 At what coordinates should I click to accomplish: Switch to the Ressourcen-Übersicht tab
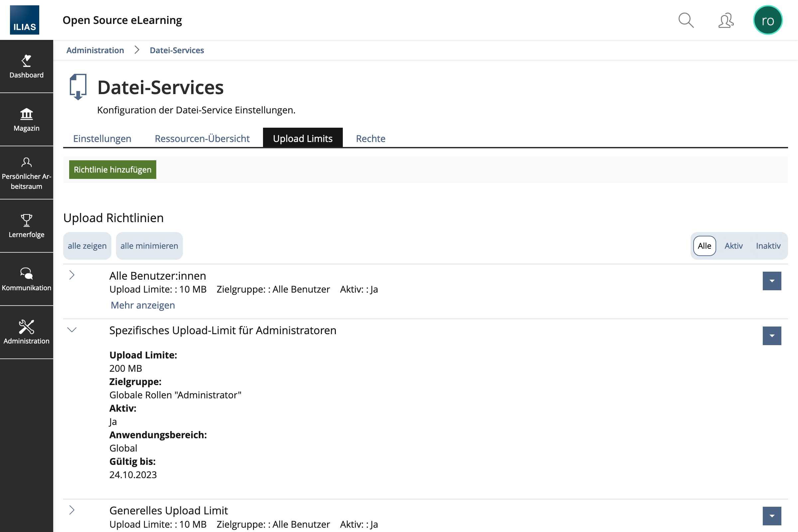pos(202,138)
